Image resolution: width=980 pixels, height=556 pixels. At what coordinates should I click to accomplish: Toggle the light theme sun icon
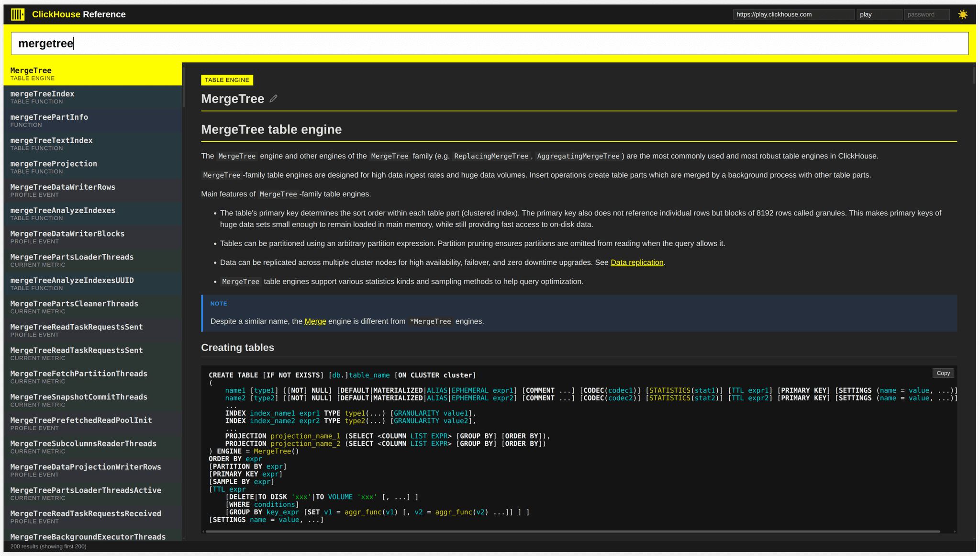click(963, 14)
